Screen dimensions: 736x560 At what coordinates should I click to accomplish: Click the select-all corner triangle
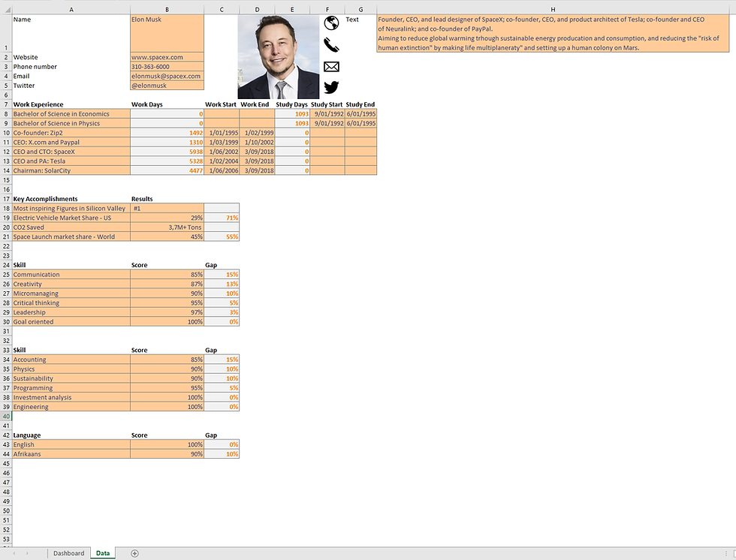click(x=6, y=9)
